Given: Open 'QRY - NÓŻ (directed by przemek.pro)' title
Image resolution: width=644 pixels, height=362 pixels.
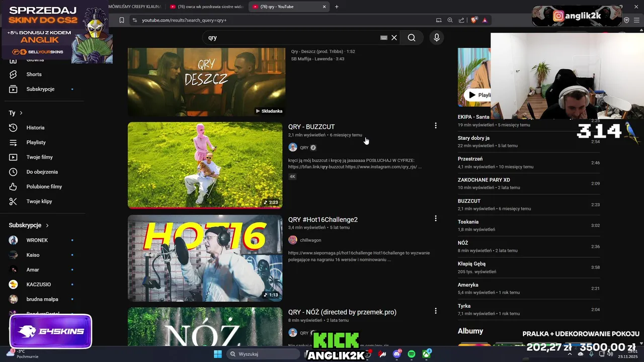Looking at the screenshot, I should click(342, 312).
